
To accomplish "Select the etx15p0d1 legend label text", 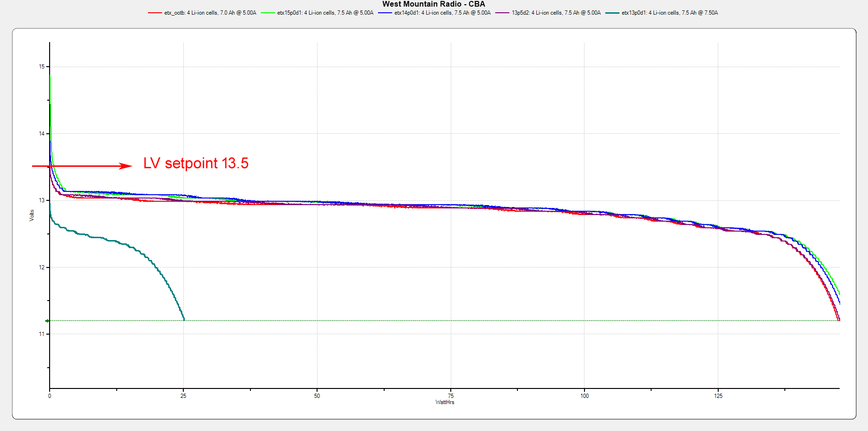I will 325,13.
